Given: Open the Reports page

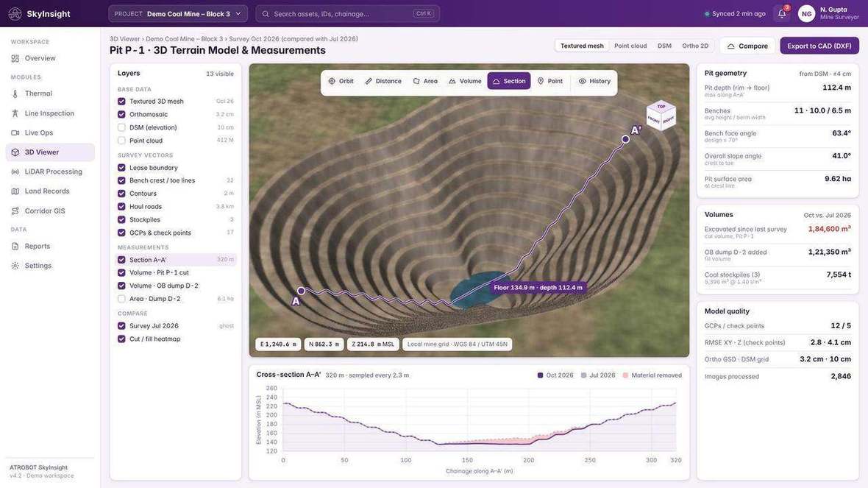Looking at the screenshot, I should (50, 246).
